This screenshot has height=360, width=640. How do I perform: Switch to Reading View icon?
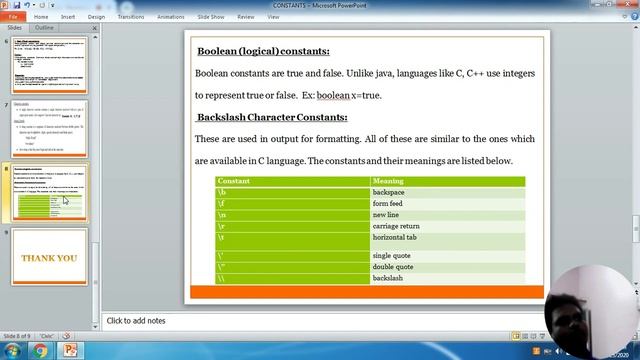(x=533, y=336)
